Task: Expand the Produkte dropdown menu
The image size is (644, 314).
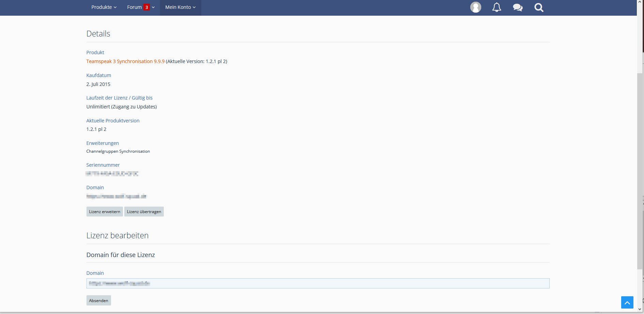Action: [104, 7]
